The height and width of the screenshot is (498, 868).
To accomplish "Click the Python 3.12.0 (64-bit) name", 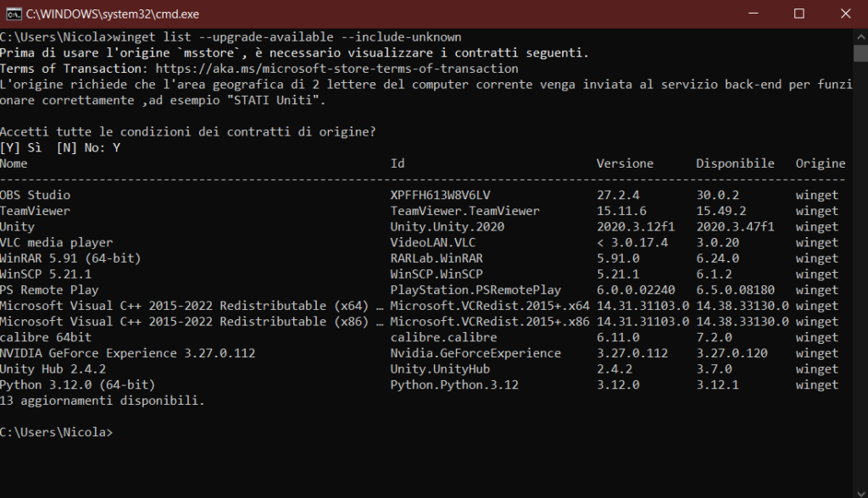I will click(77, 385).
